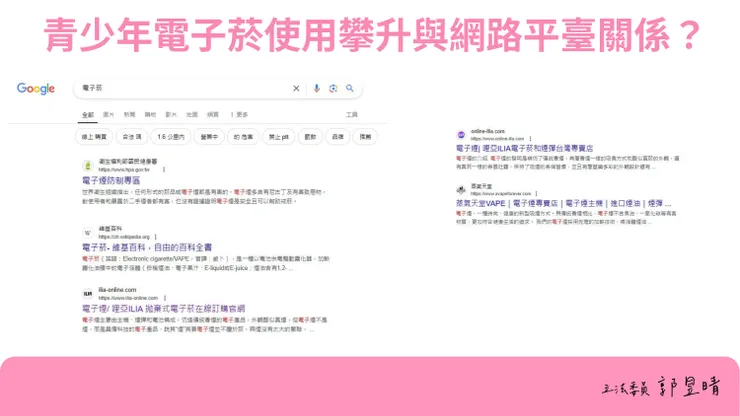Image resolution: width=740 pixels, height=416 pixels.
Task: Select the 的危害 filter chip
Action: 243,137
